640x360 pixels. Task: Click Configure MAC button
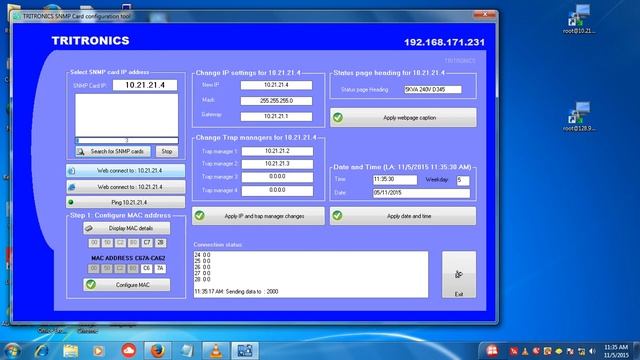[x=127, y=285]
